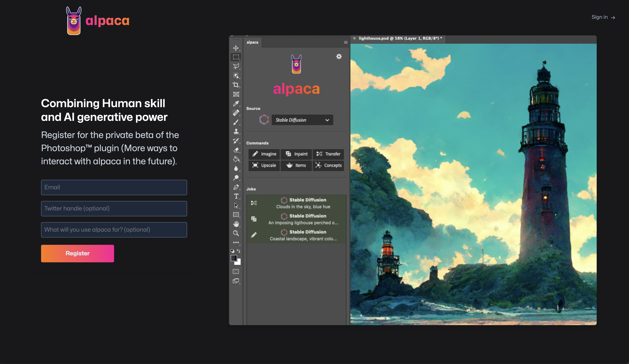
Task: Open the Source Stable Diffusion dropdown
Action: (302, 120)
